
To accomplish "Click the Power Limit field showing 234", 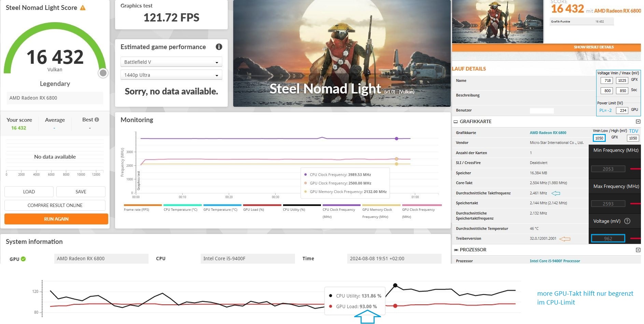I will (x=622, y=111).
